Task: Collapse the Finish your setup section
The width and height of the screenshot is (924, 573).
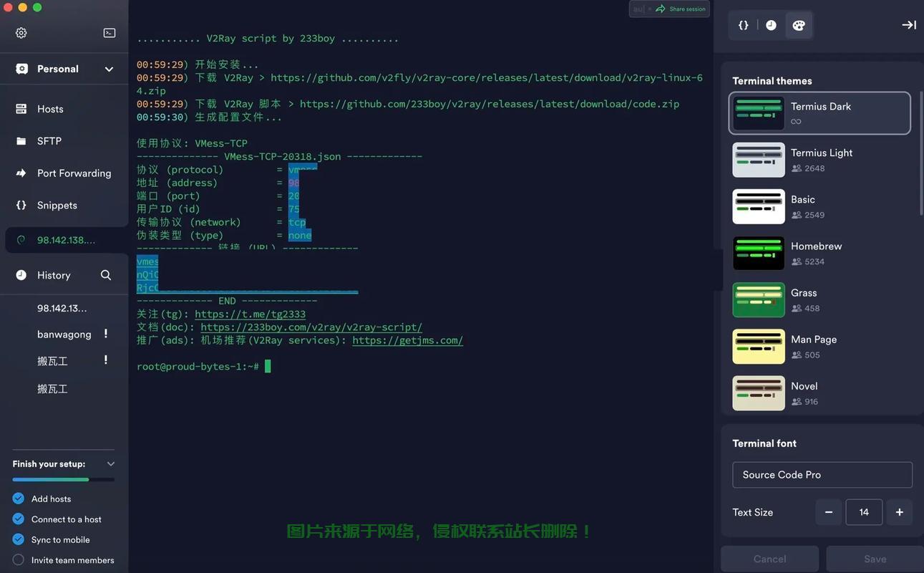Action: pos(110,464)
